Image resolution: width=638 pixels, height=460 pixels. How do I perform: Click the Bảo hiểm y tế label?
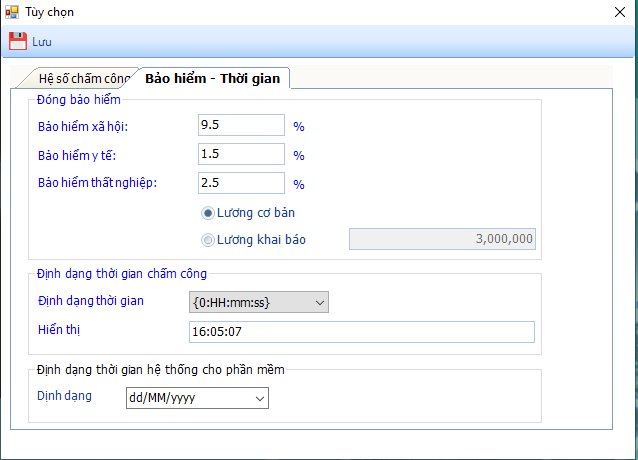tap(77, 155)
